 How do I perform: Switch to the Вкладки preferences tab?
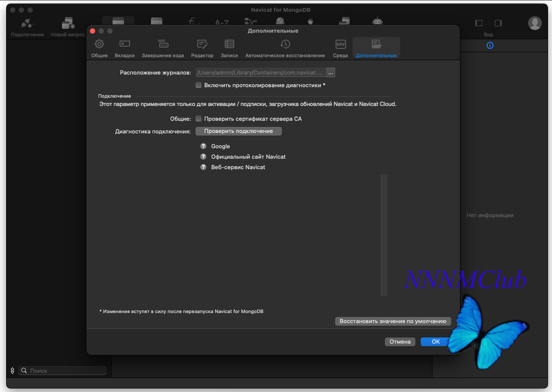(125, 48)
